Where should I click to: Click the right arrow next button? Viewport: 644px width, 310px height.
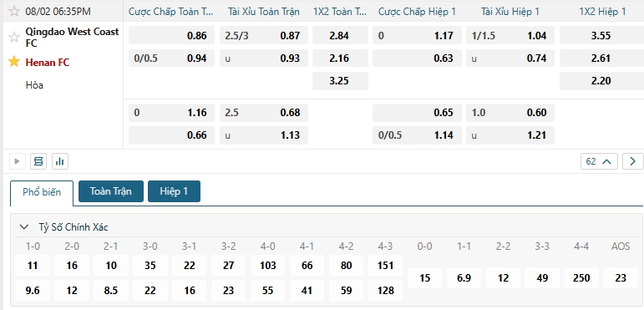pos(632,161)
